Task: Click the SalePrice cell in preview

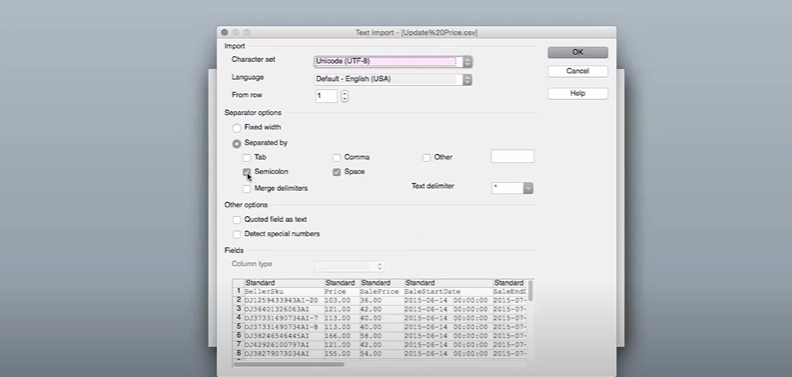Action: pyautogui.click(x=381, y=292)
